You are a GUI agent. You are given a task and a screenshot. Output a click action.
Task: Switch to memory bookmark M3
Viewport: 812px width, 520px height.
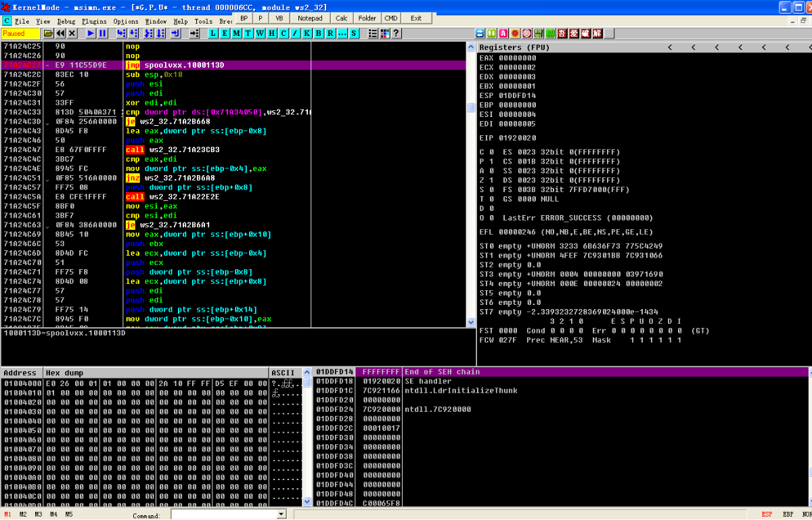[x=39, y=515]
